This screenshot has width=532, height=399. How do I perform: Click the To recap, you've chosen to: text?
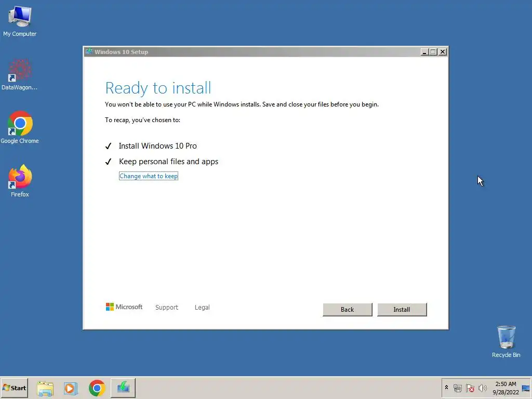(x=142, y=120)
